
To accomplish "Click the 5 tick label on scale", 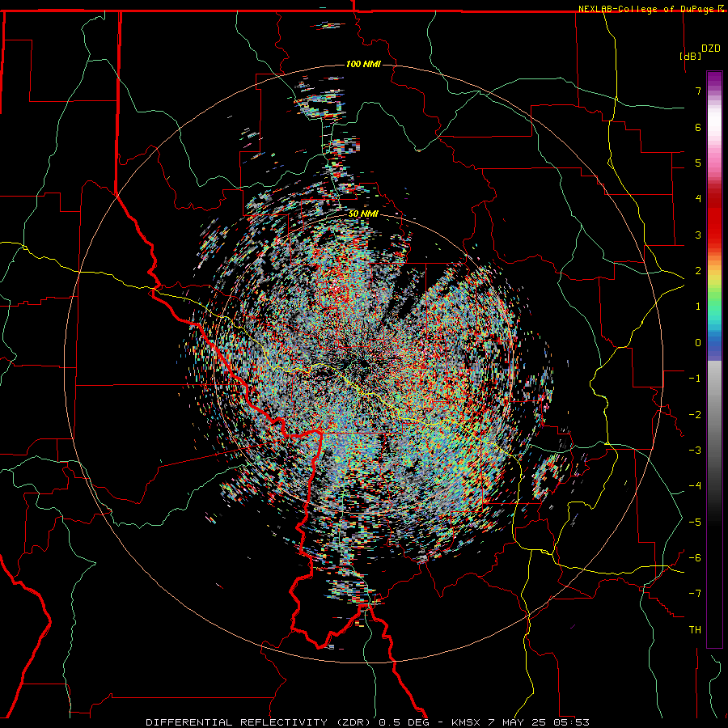I will [698, 163].
